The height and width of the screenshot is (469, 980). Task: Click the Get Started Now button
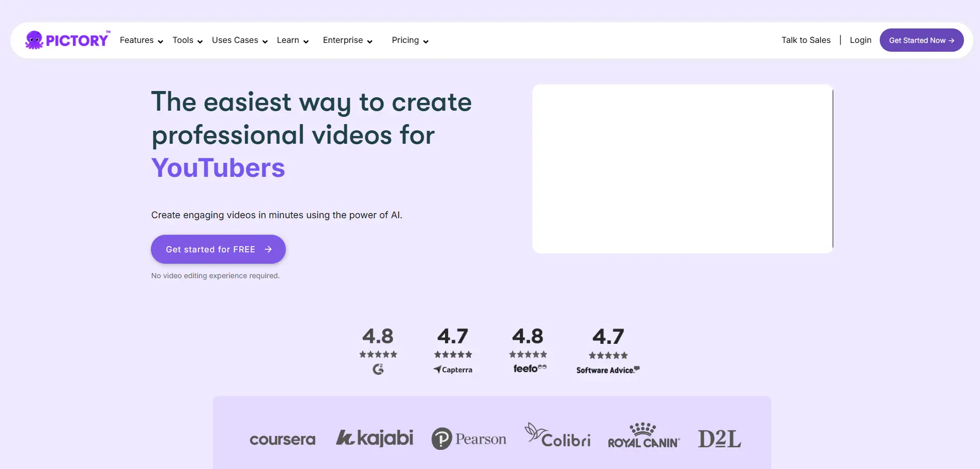click(922, 40)
